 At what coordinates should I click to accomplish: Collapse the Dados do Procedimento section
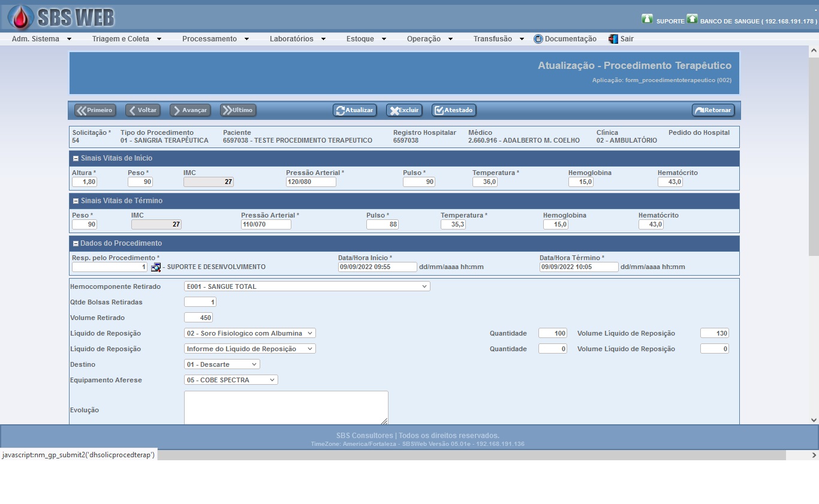[x=76, y=243]
